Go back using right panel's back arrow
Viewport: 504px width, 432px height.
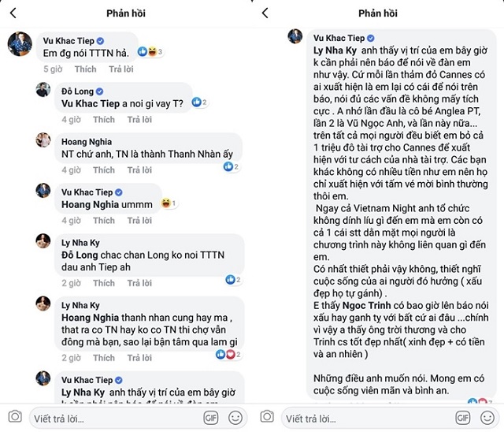265,13
